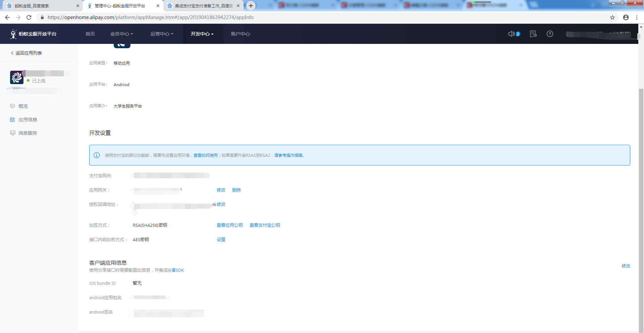This screenshot has height=333, width=644.
Task: Click 返回应用列表 back link
Action: (x=26, y=53)
